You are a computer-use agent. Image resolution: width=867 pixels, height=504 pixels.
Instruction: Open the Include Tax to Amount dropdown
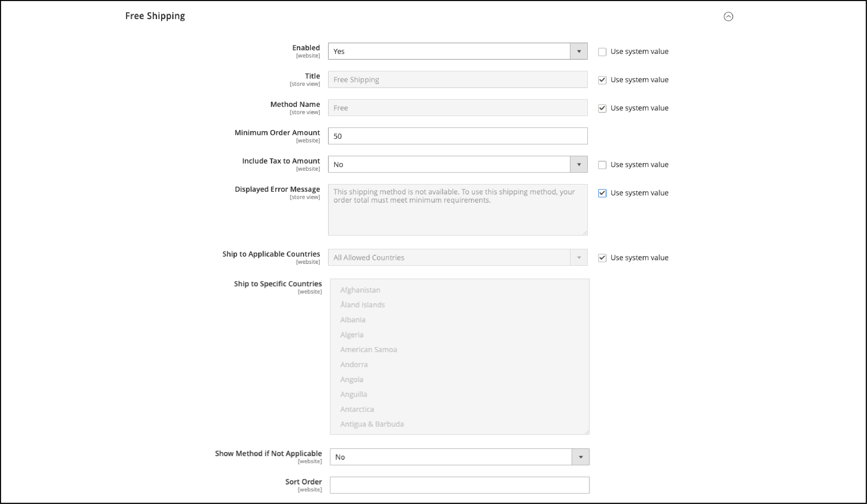458,164
